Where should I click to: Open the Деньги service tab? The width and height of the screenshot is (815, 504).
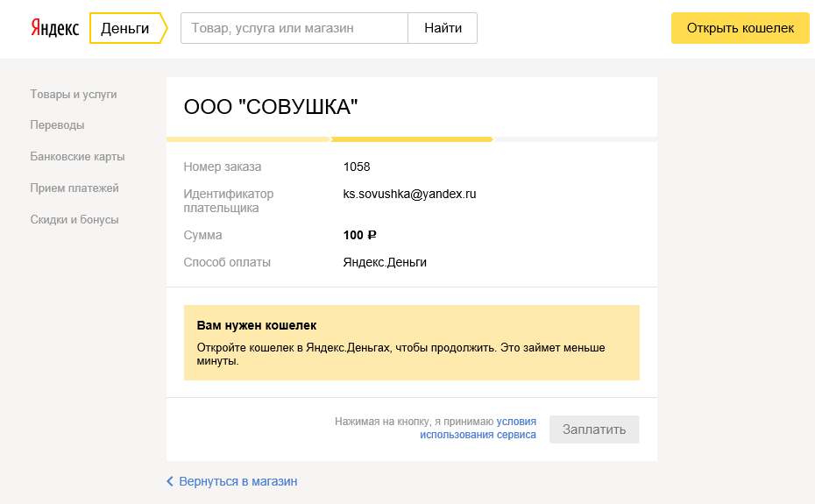coord(127,28)
